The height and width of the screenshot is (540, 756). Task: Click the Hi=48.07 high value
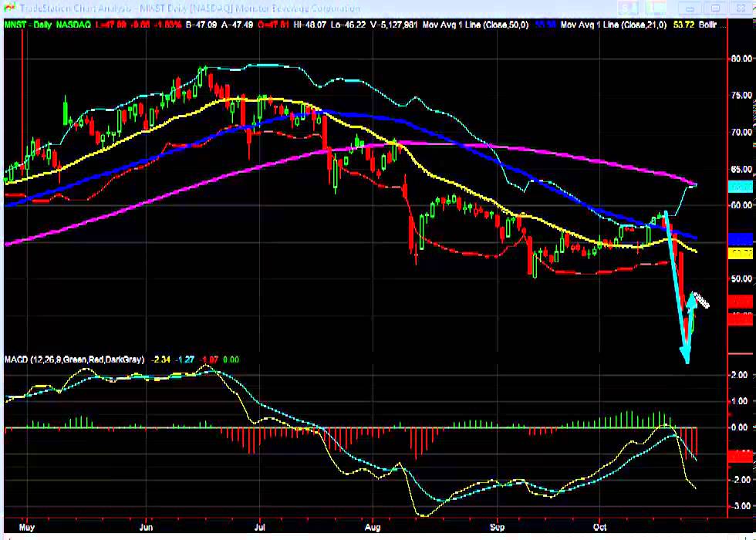click(x=310, y=25)
